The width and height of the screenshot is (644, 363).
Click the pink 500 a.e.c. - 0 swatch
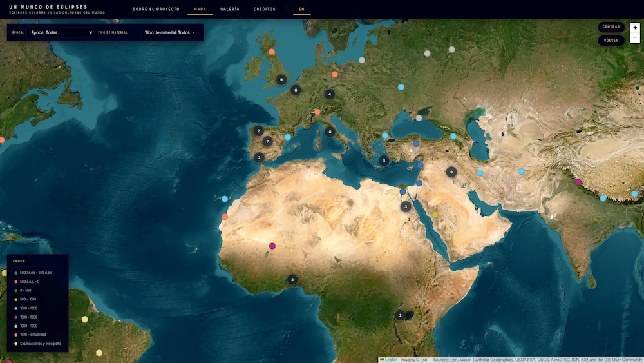coord(16,282)
